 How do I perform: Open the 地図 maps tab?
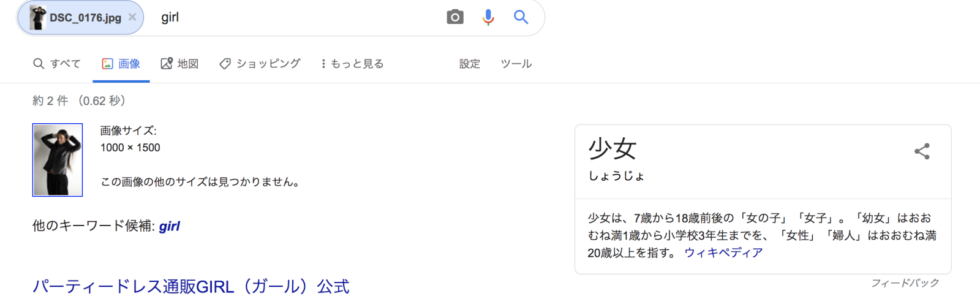point(179,64)
